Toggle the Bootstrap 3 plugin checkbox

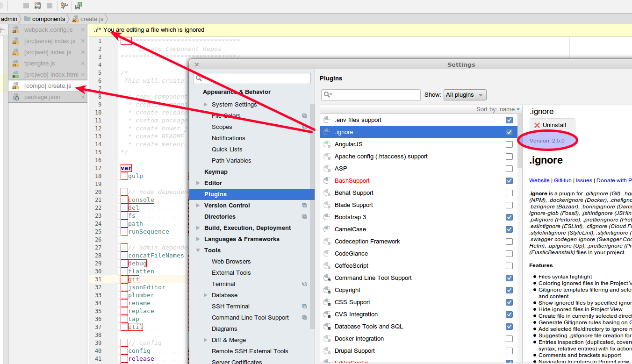click(x=509, y=217)
